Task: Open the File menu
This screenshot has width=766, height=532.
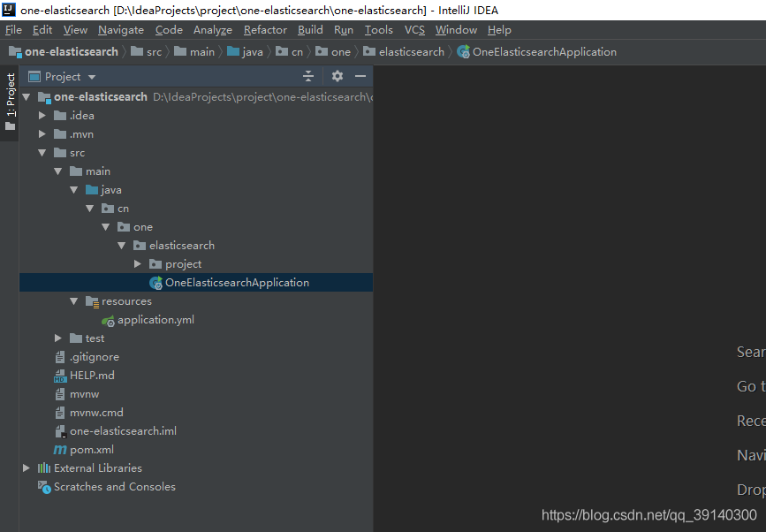Action: (13, 30)
